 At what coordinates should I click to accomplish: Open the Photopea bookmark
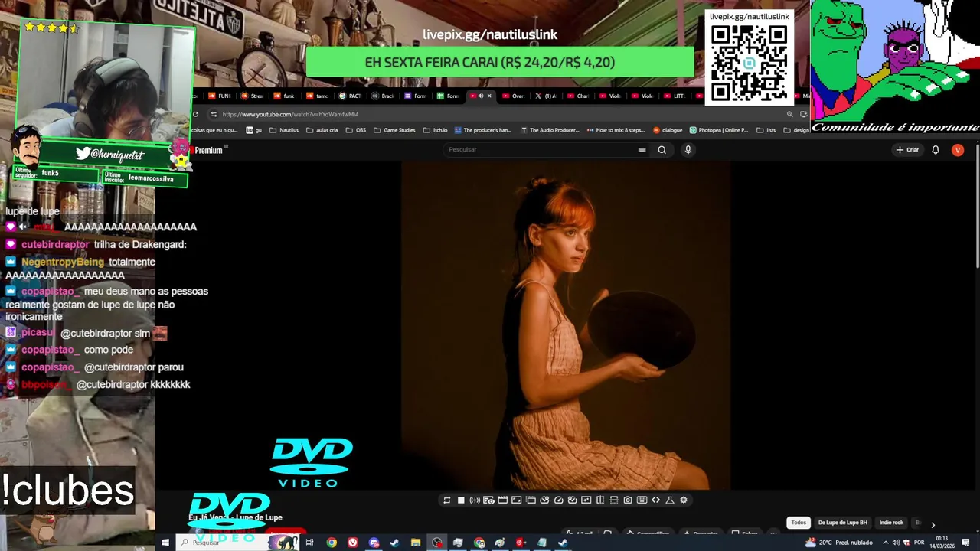click(719, 130)
